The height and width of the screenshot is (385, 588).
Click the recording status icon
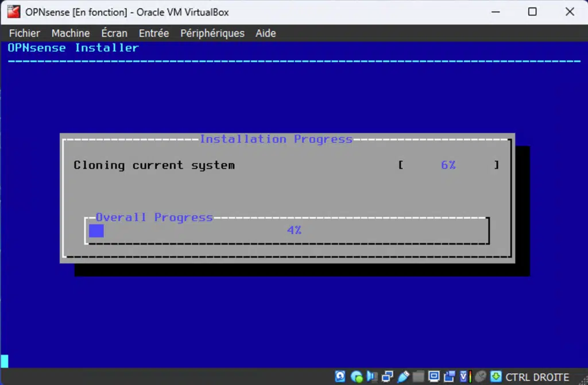tap(449, 376)
